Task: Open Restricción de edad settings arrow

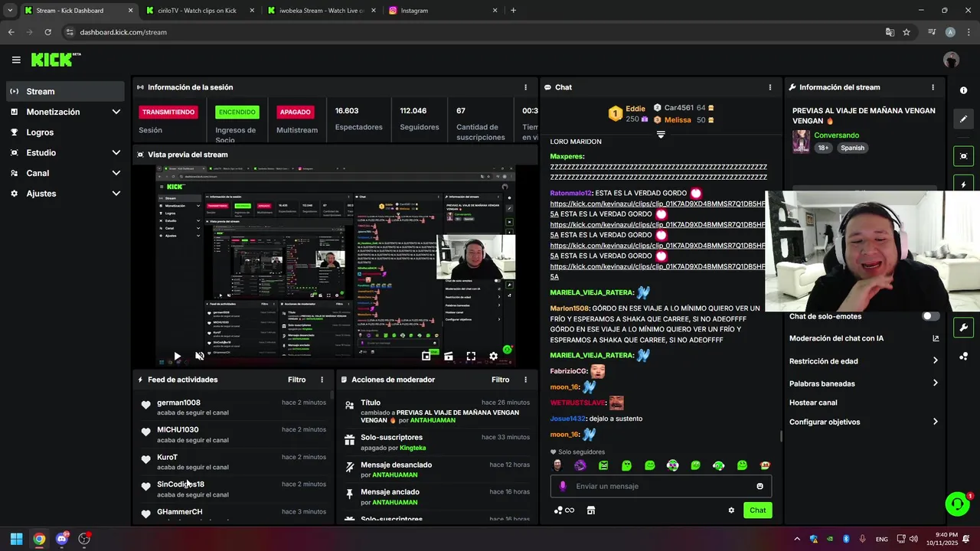Action: tap(936, 360)
